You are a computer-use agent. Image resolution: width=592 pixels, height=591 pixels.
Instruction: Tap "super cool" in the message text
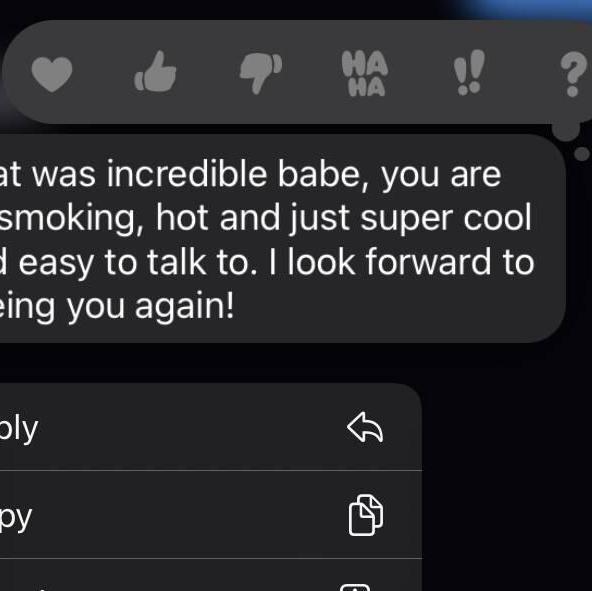point(446,217)
